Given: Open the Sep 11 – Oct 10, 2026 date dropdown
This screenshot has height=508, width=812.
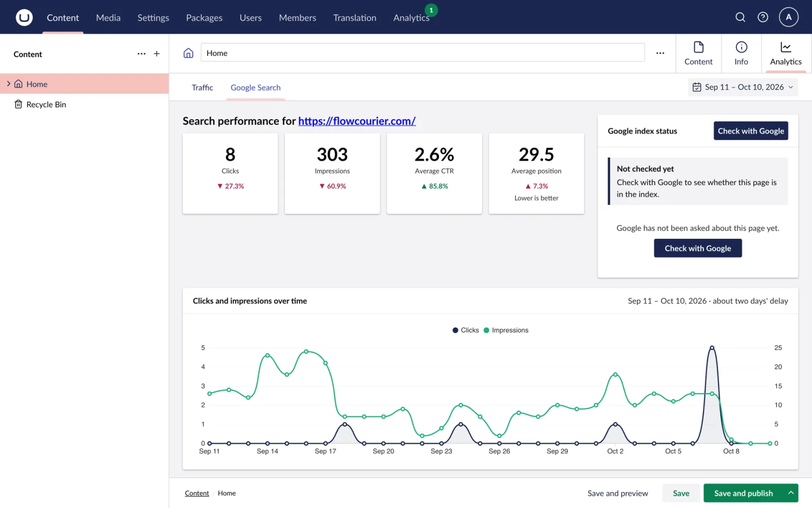Looking at the screenshot, I should click(x=743, y=87).
